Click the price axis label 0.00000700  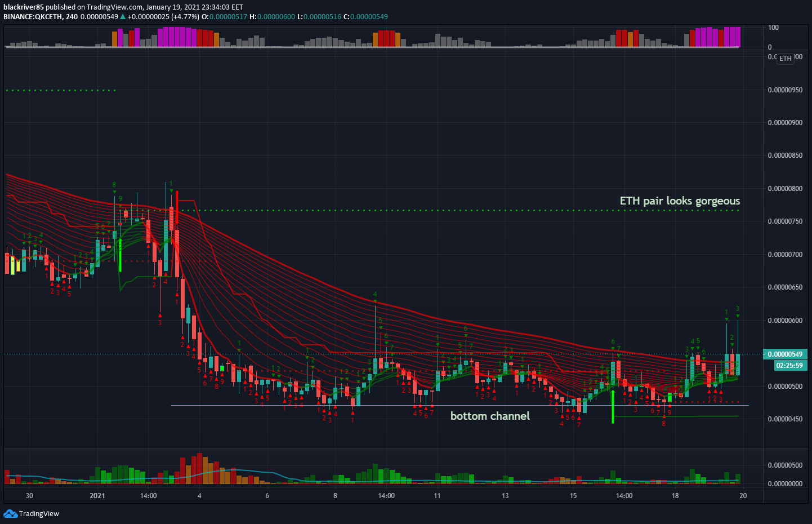tap(785, 255)
